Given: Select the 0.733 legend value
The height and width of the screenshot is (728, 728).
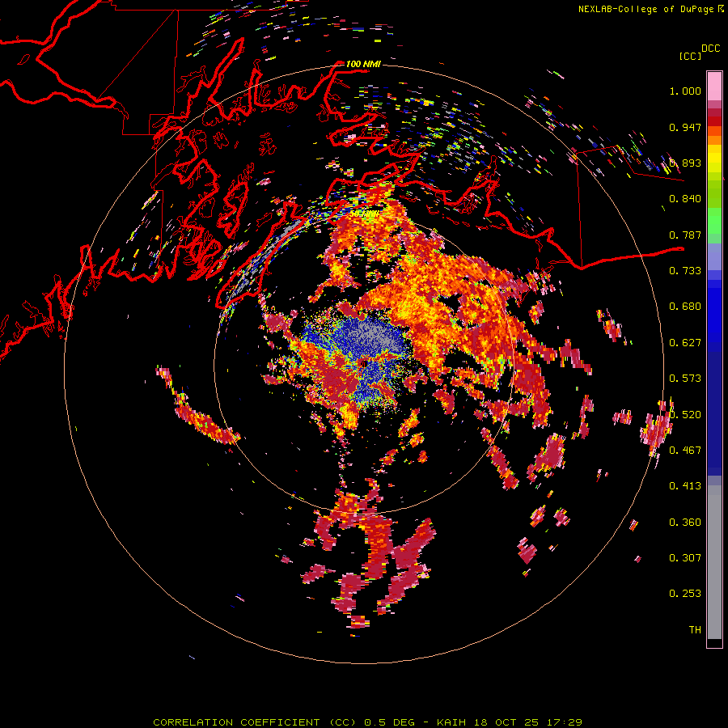Looking at the screenshot, I should (685, 271).
